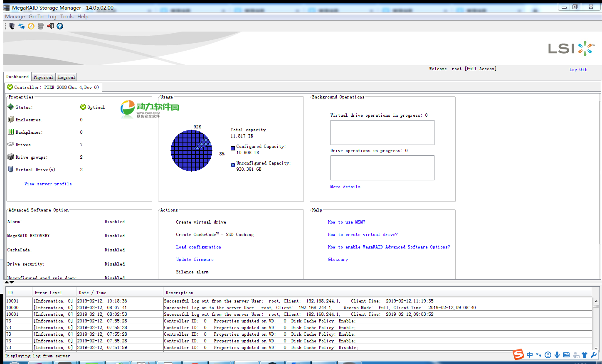Click the Description column header
This screenshot has width=602, height=364.
tap(378, 293)
